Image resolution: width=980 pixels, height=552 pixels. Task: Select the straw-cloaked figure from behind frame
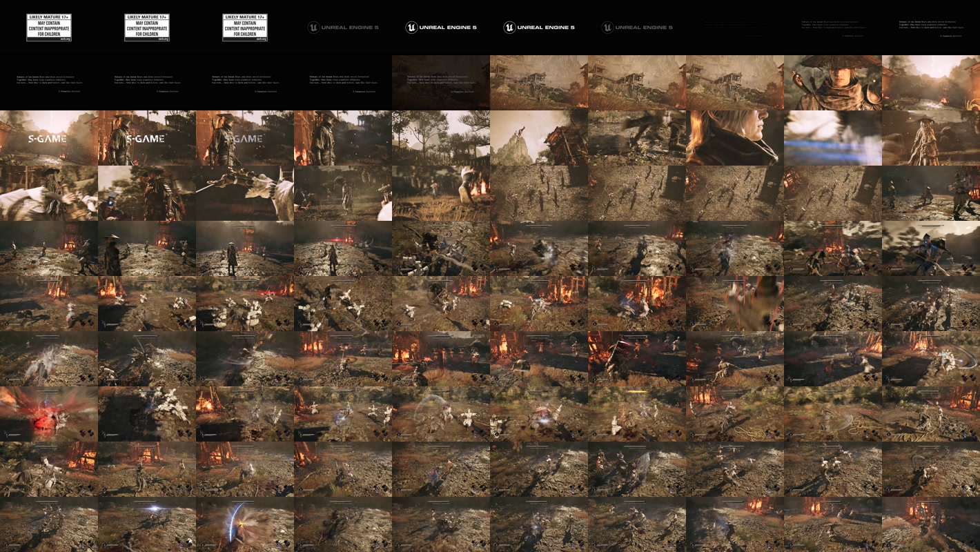click(x=931, y=138)
